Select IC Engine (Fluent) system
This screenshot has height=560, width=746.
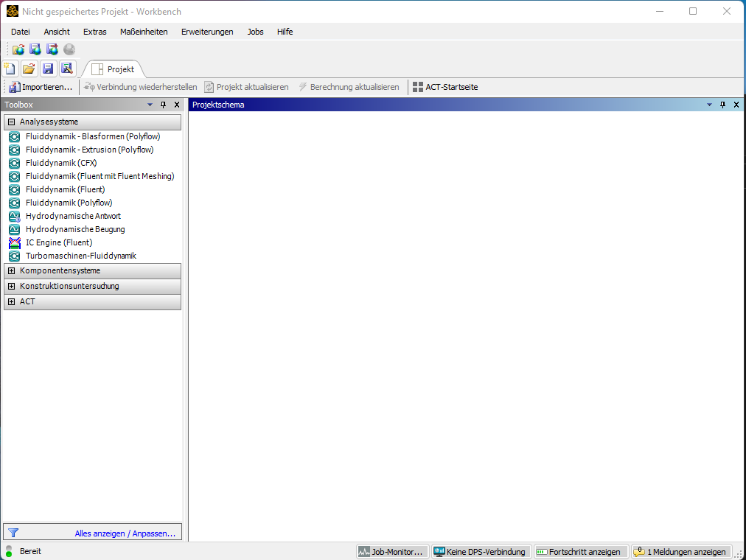click(x=59, y=243)
